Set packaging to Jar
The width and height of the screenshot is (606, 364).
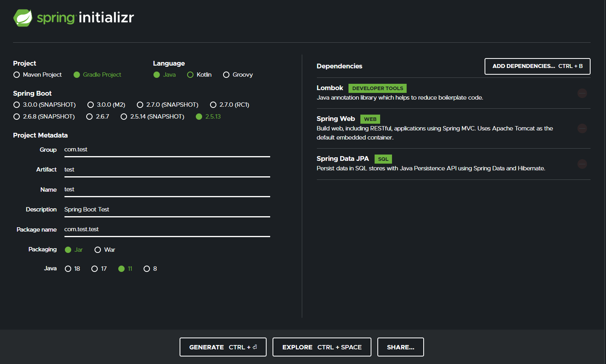(x=68, y=250)
